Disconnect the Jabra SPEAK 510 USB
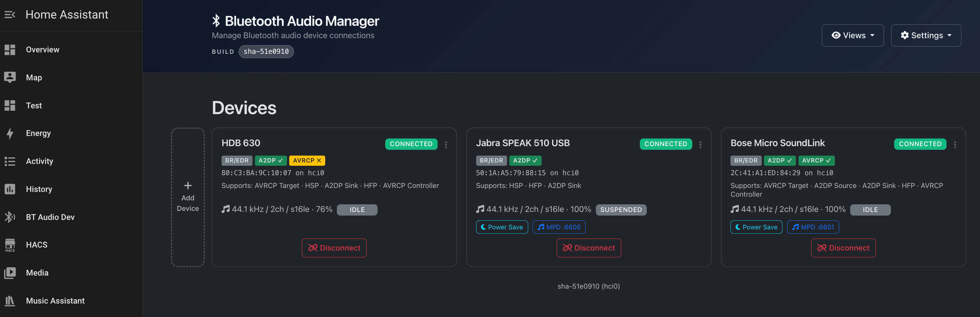Viewport: 980px width, 317px height. (589, 248)
